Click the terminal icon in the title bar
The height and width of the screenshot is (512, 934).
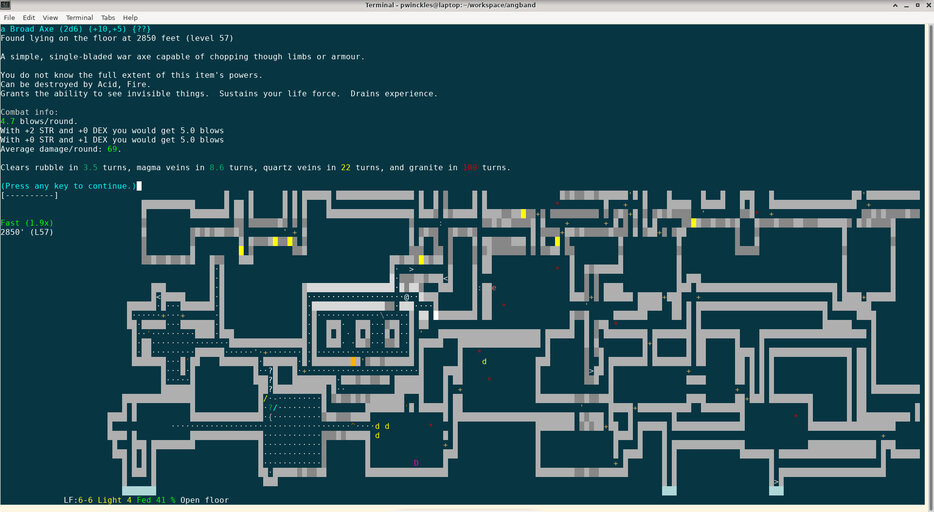coord(6,5)
